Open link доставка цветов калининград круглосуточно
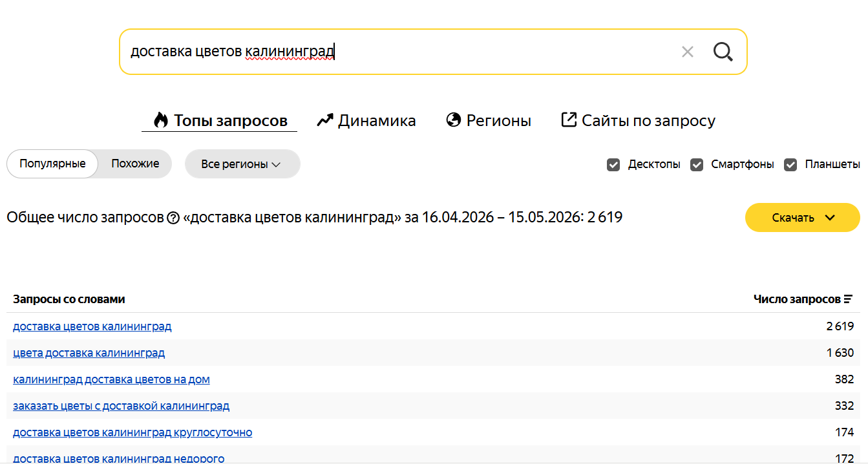The image size is (868, 466). pos(132,432)
